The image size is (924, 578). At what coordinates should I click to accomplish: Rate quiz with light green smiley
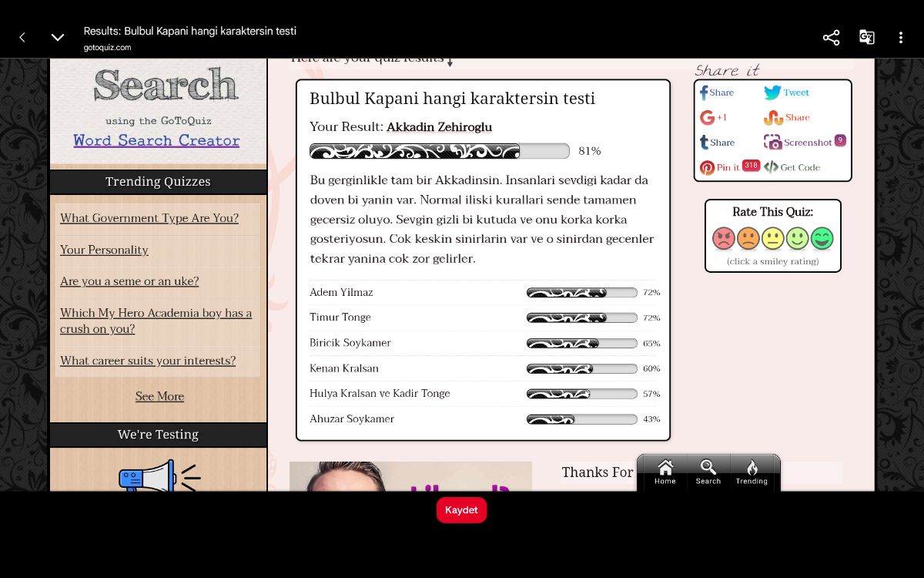tap(798, 238)
